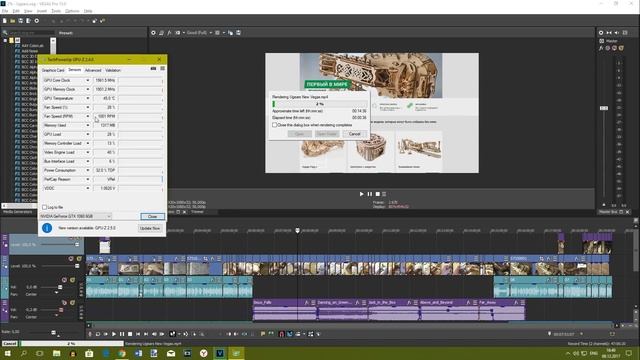
Task: Solo the second video track
Action: coord(79,259)
